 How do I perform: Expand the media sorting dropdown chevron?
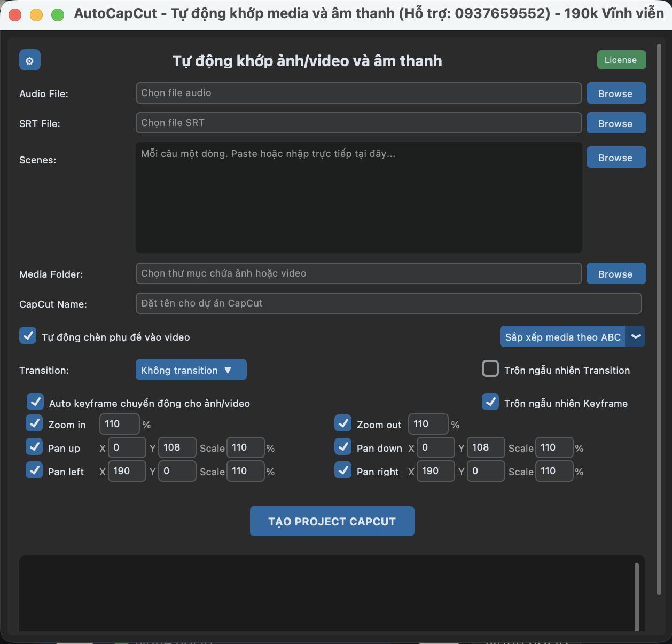[636, 337]
